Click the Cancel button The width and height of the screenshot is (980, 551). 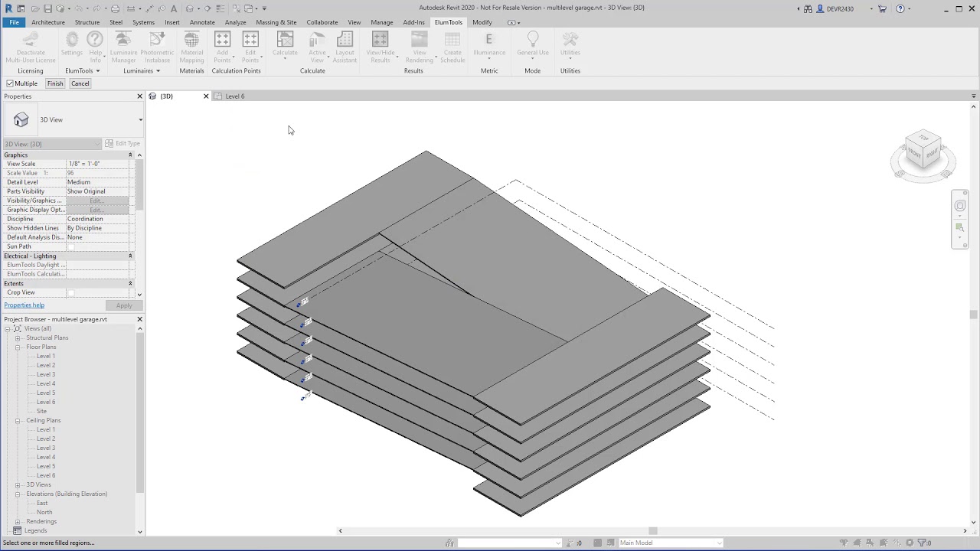(x=80, y=83)
